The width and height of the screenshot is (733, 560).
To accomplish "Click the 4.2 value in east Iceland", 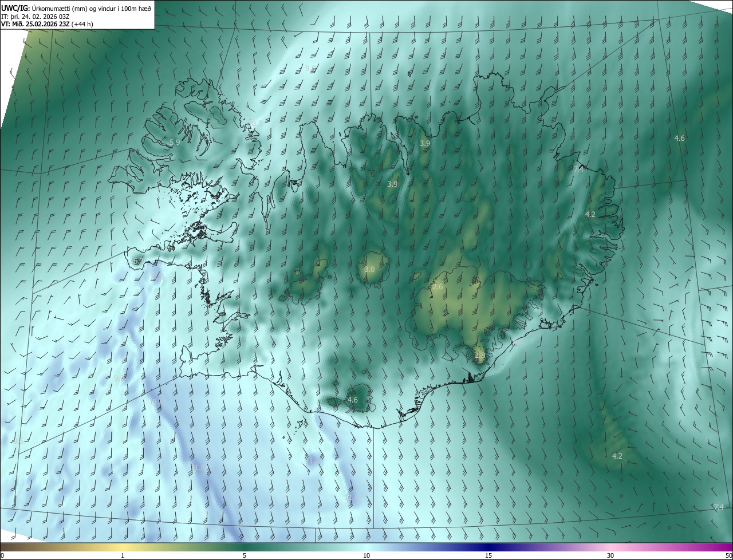I will (x=590, y=214).
